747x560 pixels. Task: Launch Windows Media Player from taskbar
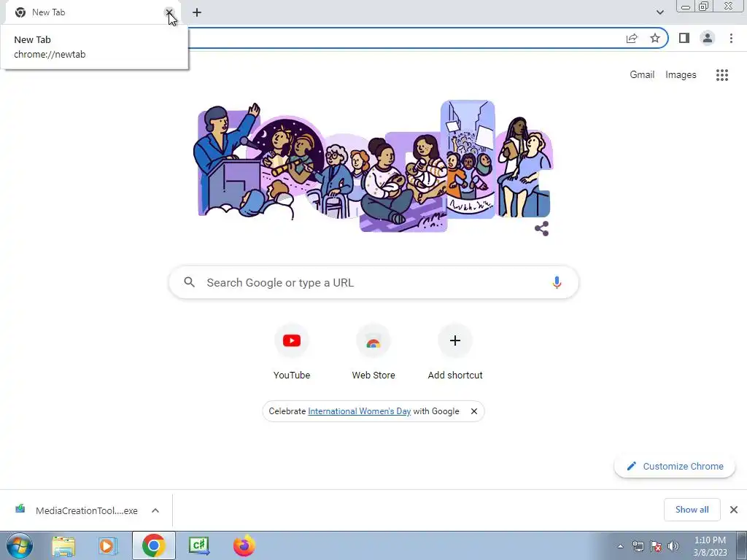click(108, 545)
